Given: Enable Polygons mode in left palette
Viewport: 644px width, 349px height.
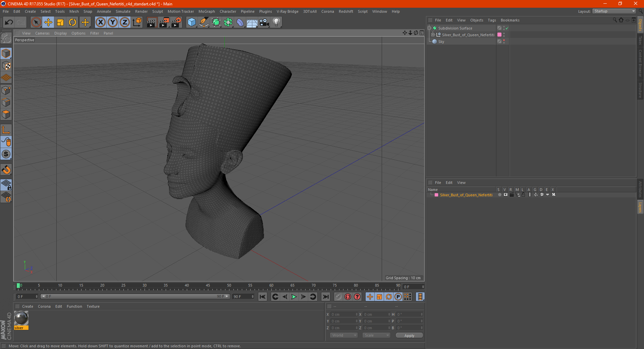Looking at the screenshot, I should (6, 114).
